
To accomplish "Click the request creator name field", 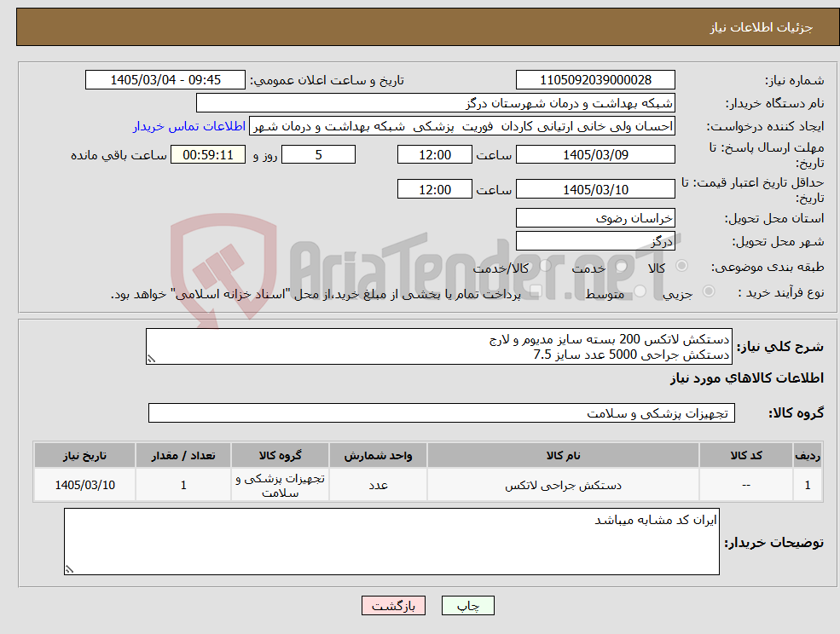I will point(461,126).
